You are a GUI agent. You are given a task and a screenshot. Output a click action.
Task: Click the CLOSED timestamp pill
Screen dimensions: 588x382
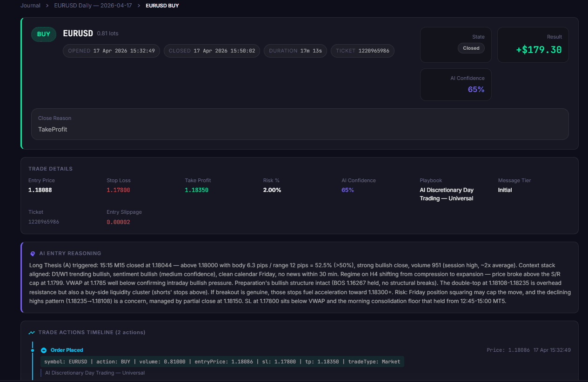212,51
